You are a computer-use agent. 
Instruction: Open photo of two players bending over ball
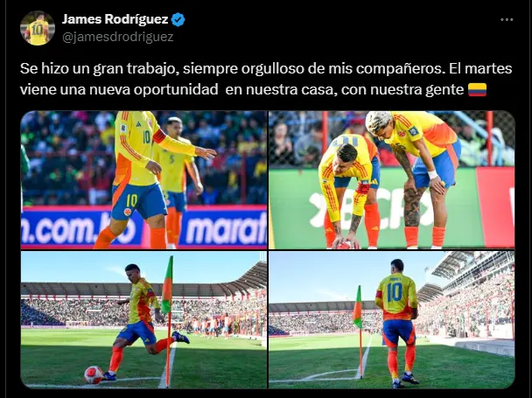click(x=392, y=180)
